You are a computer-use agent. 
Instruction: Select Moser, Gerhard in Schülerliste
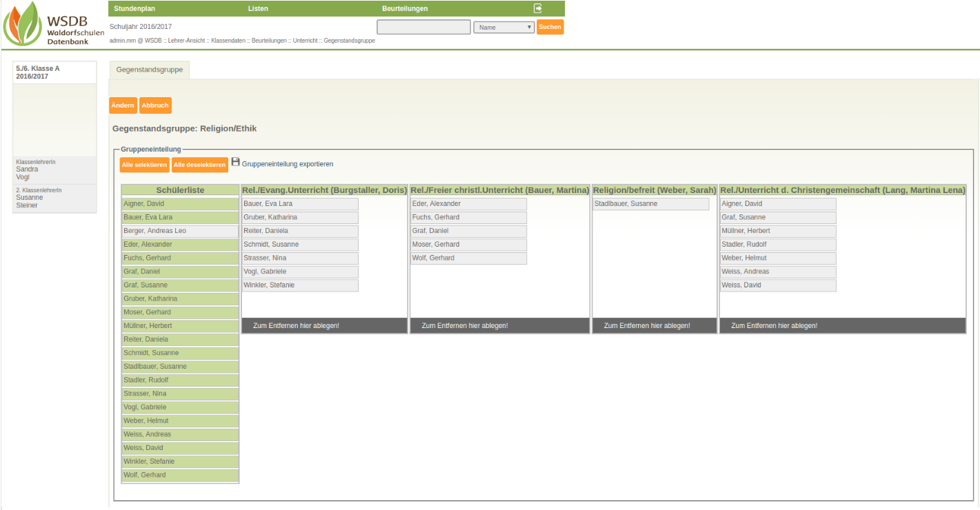click(180, 312)
